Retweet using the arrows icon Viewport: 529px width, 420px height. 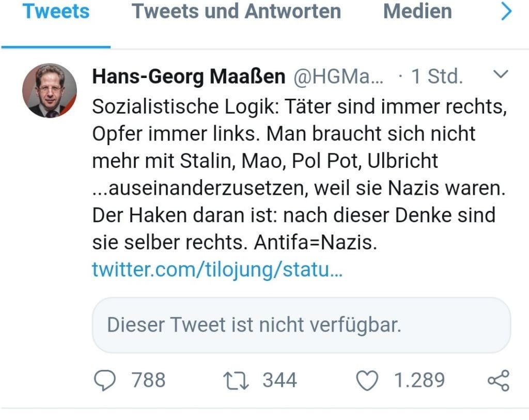click(x=236, y=381)
